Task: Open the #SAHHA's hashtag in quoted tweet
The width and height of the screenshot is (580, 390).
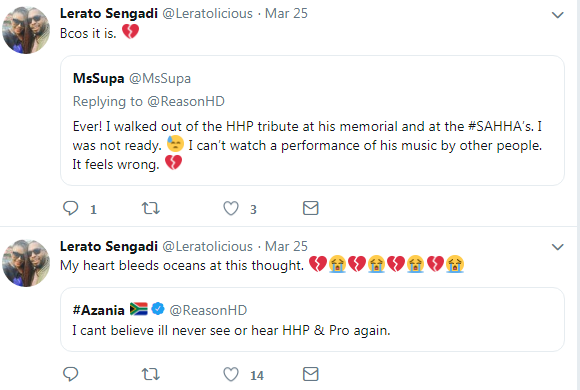Action: (x=501, y=127)
